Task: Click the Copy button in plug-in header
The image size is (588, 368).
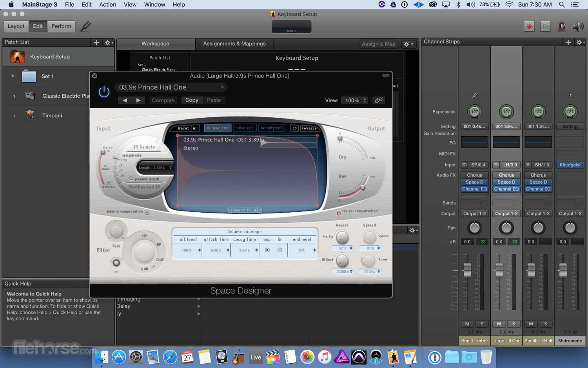Action: [x=192, y=100]
